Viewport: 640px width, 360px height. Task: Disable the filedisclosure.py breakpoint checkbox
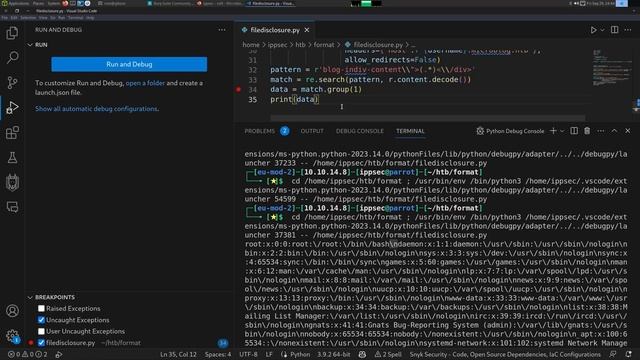(41, 343)
